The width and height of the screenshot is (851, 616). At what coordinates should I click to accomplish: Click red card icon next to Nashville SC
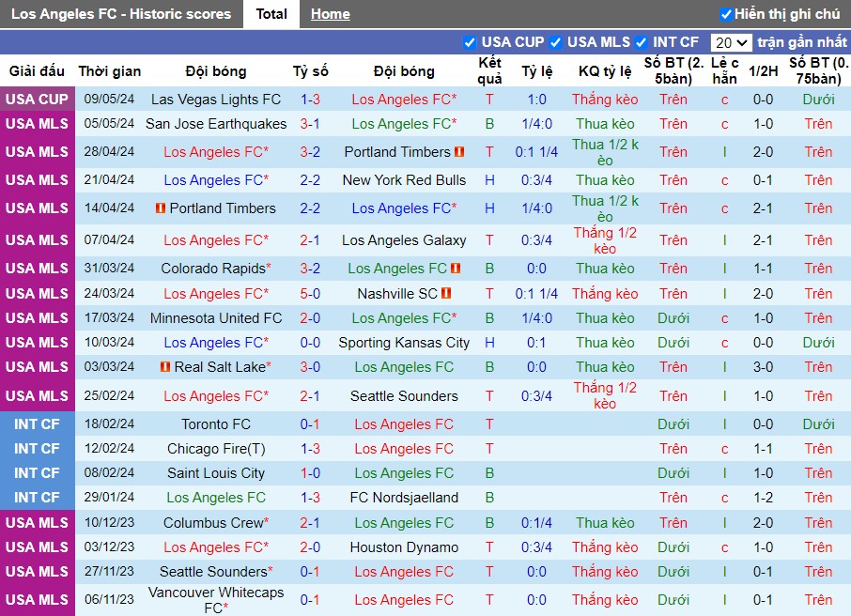446,294
